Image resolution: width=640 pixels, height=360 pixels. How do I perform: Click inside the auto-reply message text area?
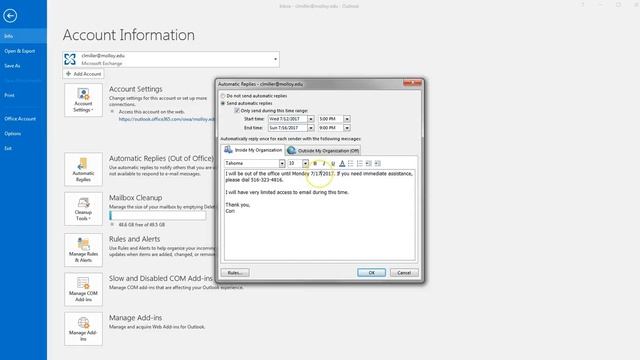point(320,215)
